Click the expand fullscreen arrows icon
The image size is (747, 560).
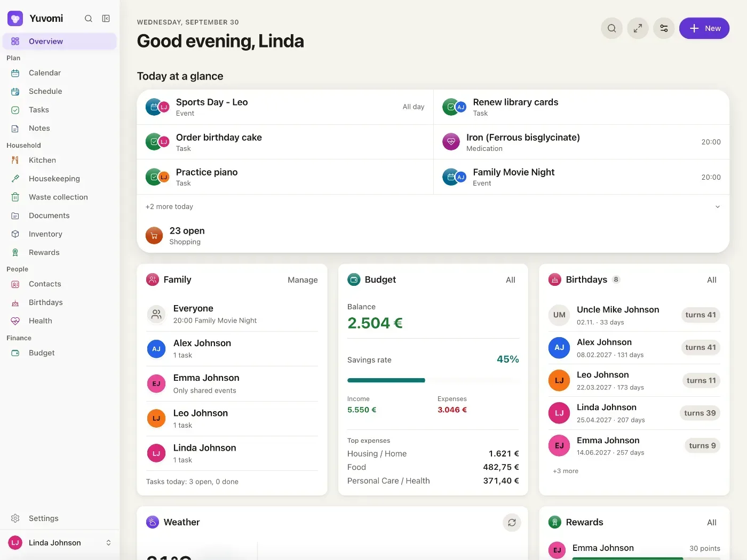pos(638,28)
